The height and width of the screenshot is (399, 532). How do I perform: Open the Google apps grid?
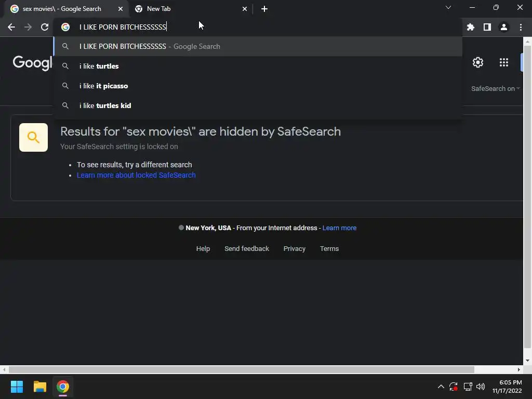point(504,62)
